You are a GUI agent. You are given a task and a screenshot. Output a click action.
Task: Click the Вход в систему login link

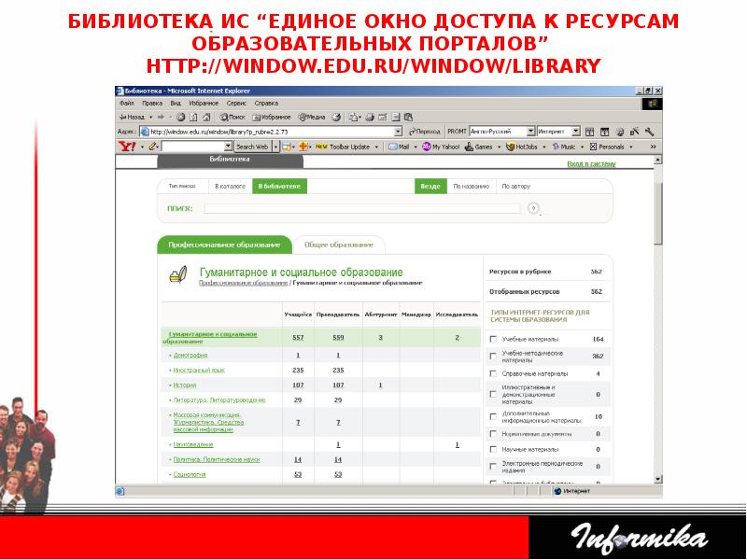[591, 164]
